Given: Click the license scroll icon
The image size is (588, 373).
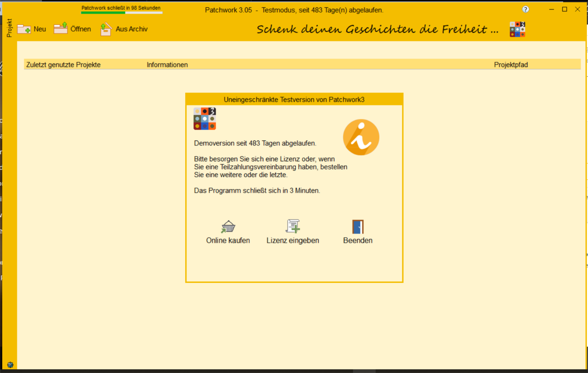Looking at the screenshot, I should 293,226.
